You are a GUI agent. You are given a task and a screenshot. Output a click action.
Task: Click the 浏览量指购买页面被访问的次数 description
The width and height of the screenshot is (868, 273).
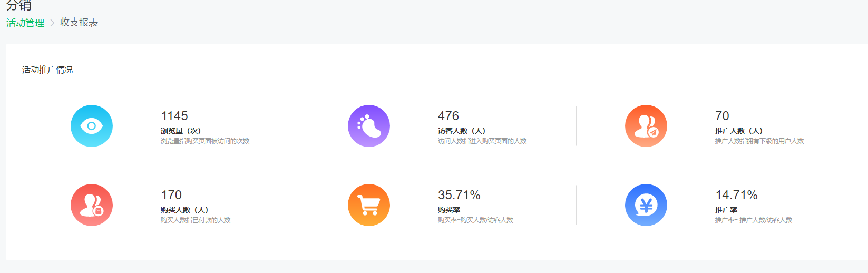(205, 141)
